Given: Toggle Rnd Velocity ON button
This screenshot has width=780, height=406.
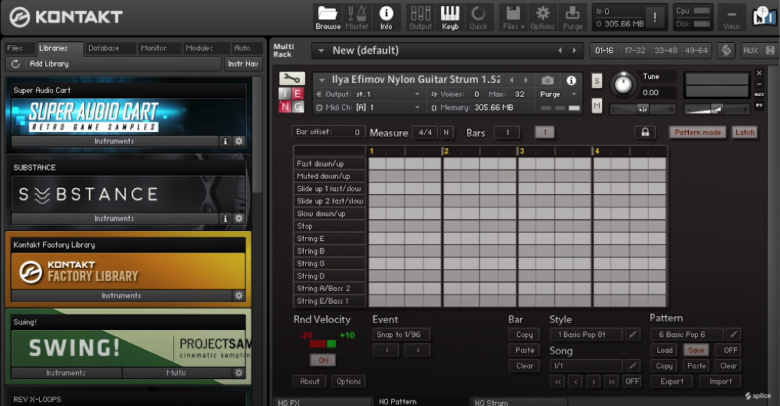Looking at the screenshot, I should [323, 360].
